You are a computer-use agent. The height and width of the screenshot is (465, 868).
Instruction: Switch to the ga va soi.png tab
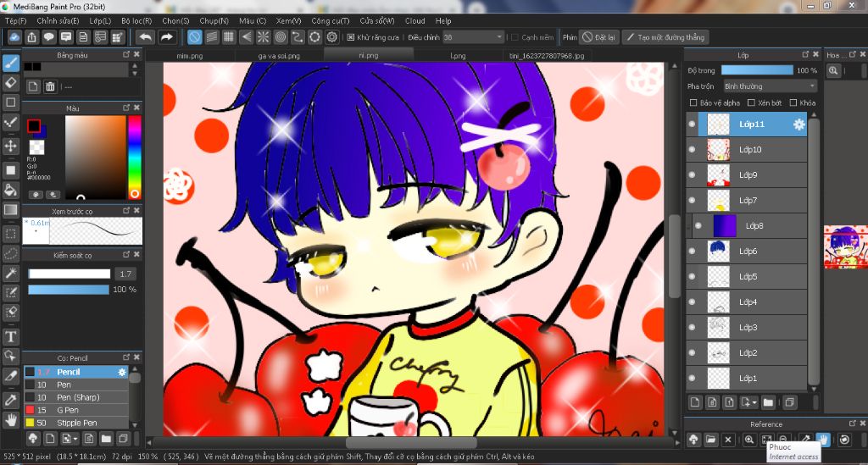point(279,55)
